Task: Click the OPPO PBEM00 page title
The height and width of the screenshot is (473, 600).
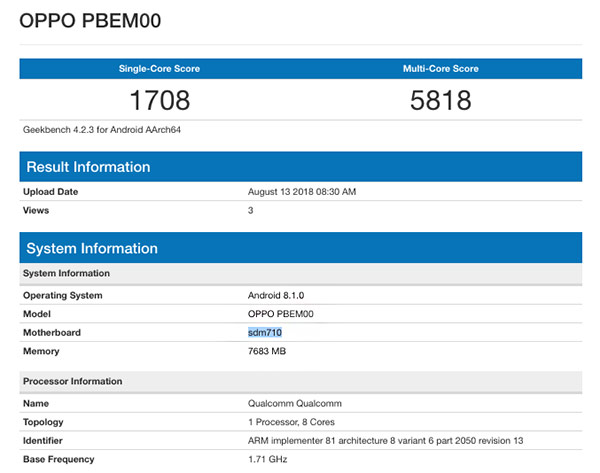Action: [x=90, y=21]
